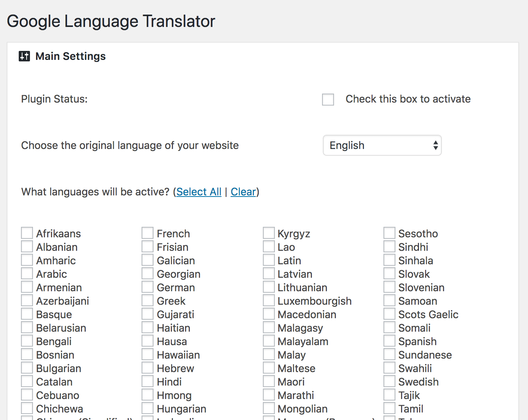Tick the Malagasy checkbox
Viewport: 528px width, 420px height.
[269, 327]
